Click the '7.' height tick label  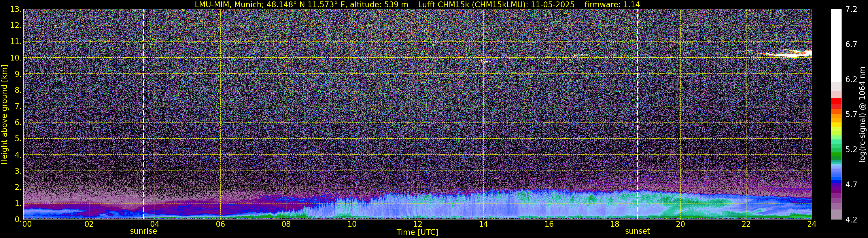pos(18,107)
